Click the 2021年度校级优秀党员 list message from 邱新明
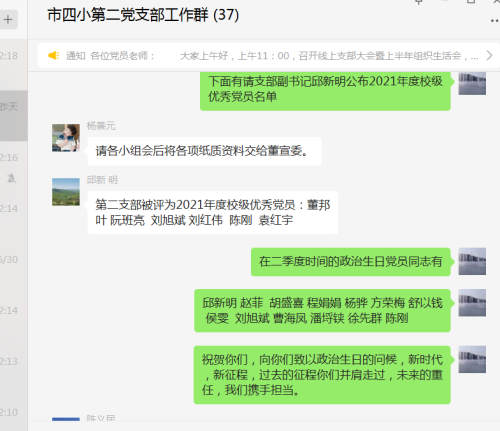 click(x=213, y=212)
